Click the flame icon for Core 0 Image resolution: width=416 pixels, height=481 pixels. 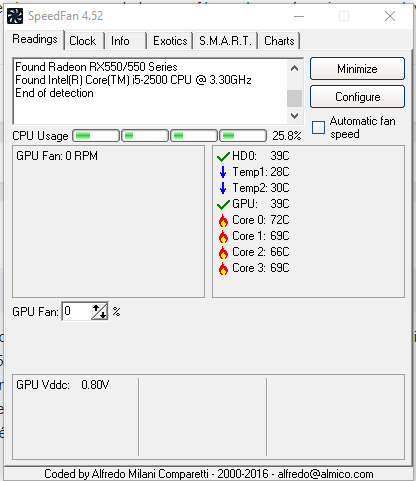point(223,220)
